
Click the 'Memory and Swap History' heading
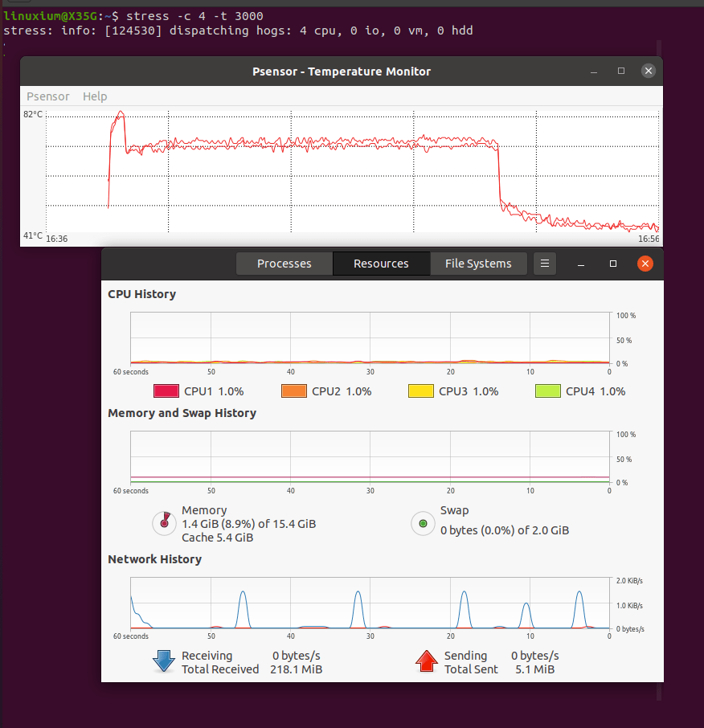tap(182, 413)
